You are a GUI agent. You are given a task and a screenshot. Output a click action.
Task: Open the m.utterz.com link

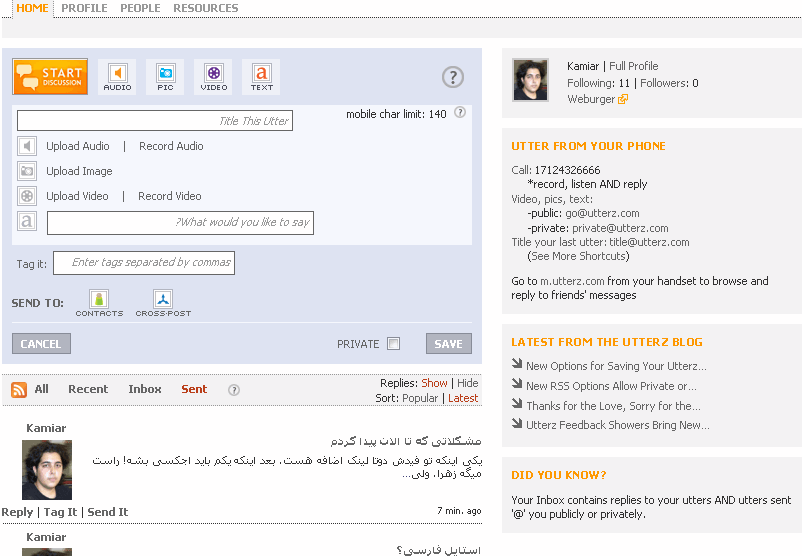pos(572,281)
